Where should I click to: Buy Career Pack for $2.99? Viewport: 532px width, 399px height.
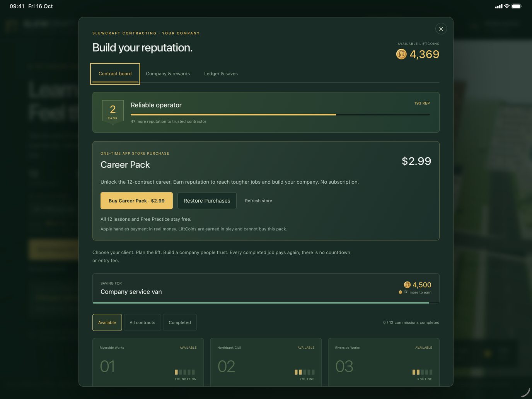(136, 201)
